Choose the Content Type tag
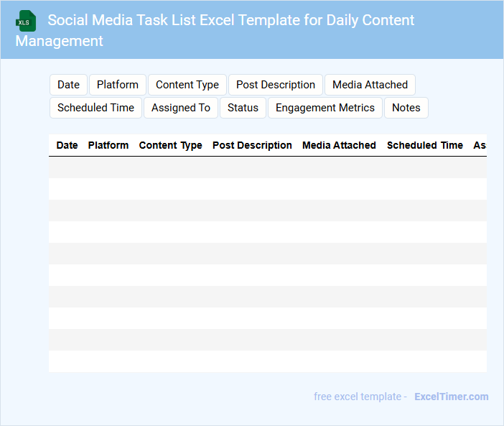The height and width of the screenshot is (426, 504). (187, 85)
